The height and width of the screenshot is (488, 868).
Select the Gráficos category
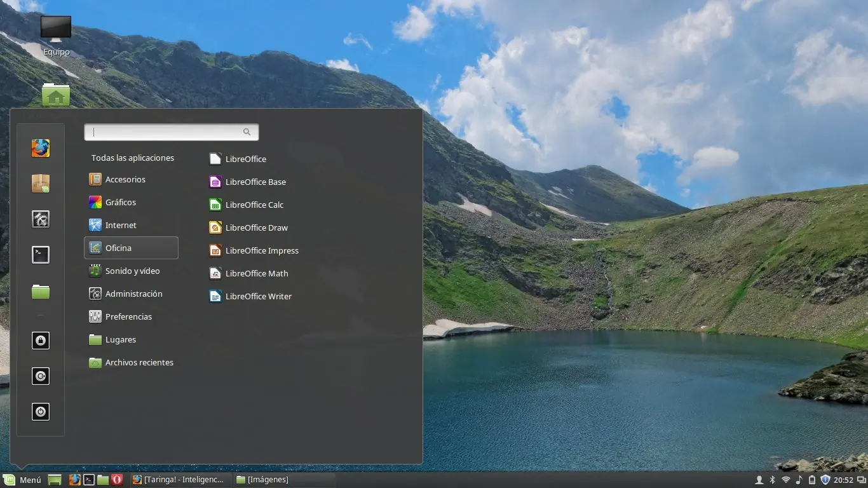[120, 202]
